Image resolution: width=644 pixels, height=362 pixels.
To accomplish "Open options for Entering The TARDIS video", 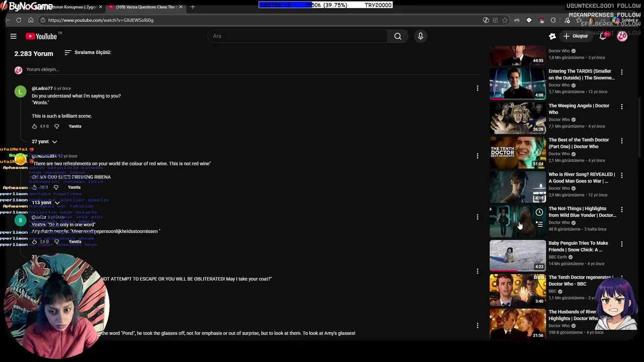I will click(622, 72).
